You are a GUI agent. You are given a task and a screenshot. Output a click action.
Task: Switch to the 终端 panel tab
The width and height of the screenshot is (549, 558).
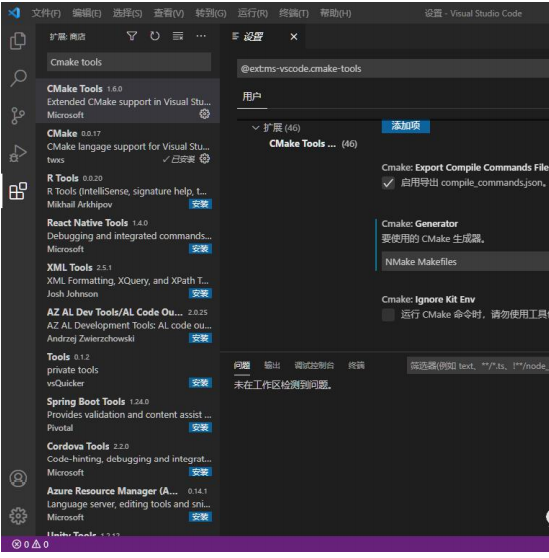(x=356, y=365)
